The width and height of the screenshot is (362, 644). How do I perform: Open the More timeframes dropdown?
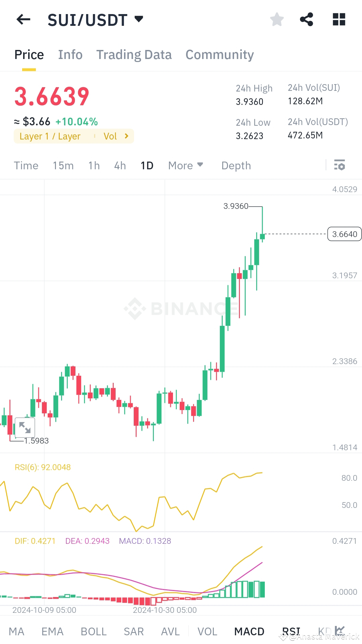185,165
